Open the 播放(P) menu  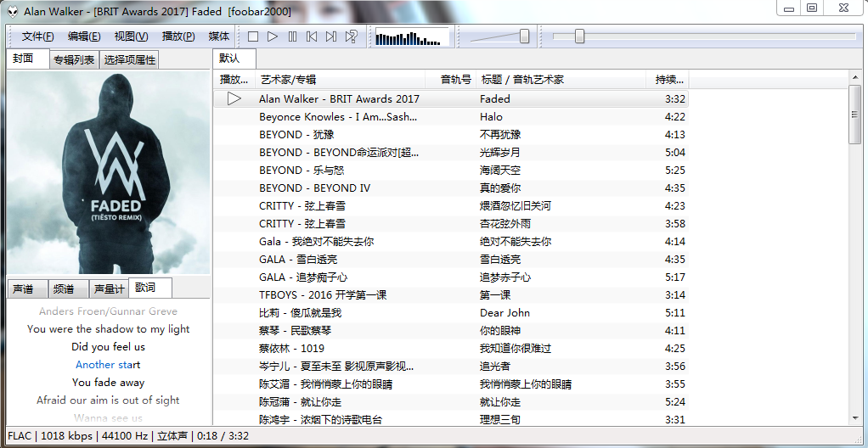tap(178, 36)
